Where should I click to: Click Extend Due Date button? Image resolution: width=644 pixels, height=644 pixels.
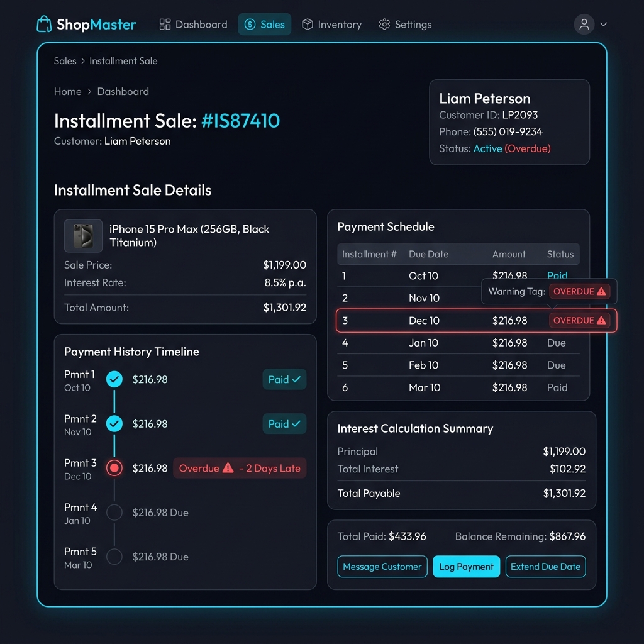(545, 567)
